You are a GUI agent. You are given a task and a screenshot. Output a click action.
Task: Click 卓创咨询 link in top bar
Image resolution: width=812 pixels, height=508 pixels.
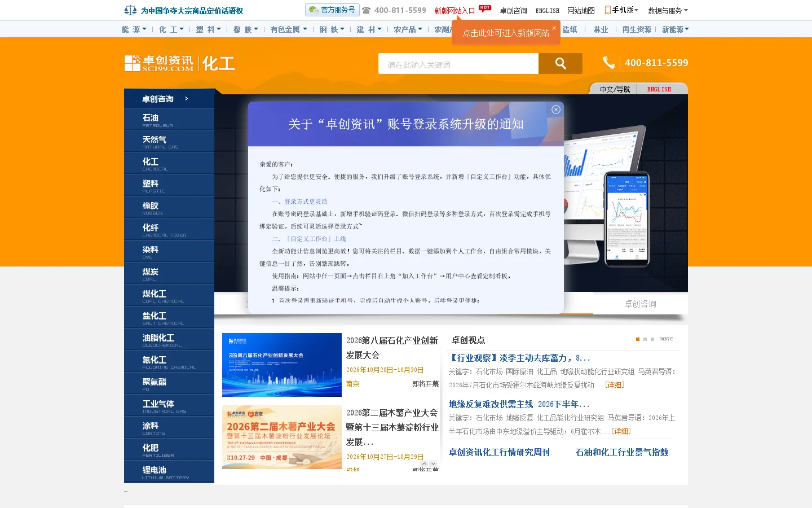pos(513,11)
